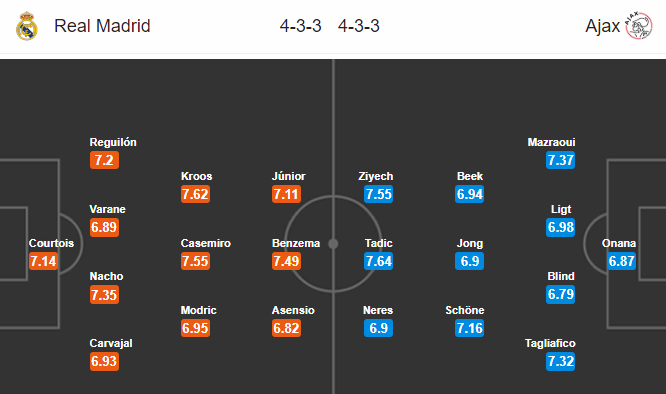This screenshot has height=394, width=666.
Task: Select Onana rating badge 6.87
Action: 621,261
